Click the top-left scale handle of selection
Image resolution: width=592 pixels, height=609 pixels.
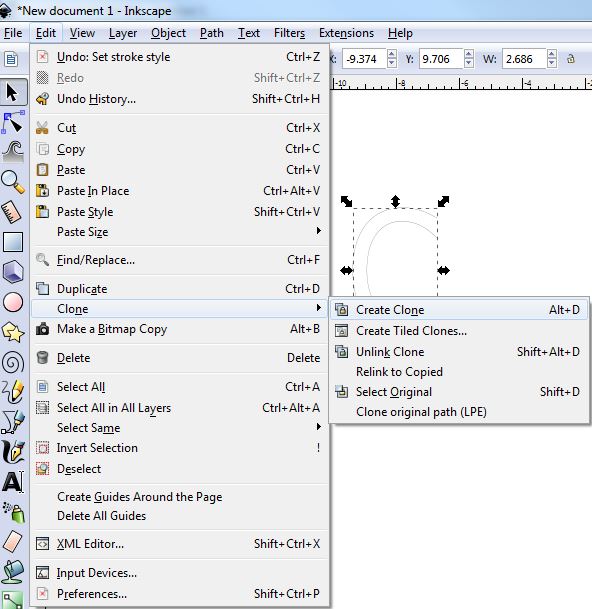point(346,201)
